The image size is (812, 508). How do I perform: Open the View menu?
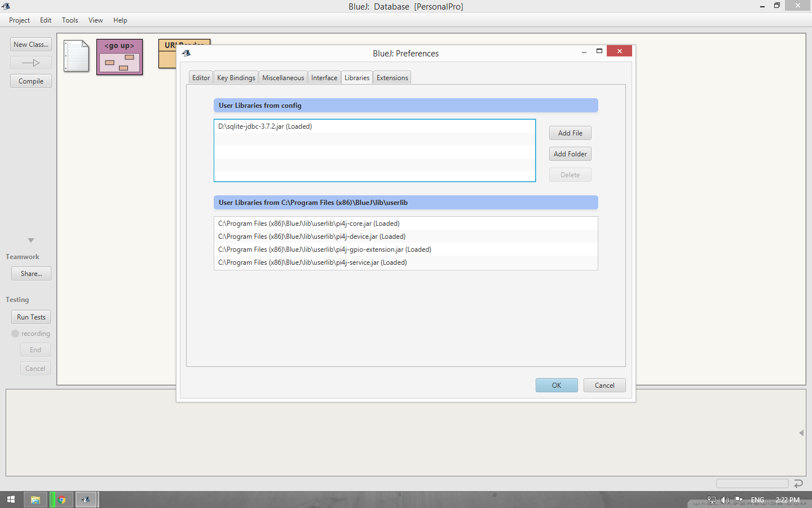click(95, 20)
